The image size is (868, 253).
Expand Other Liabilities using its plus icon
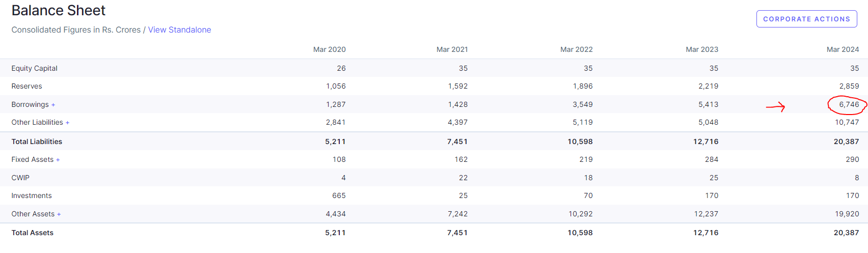coord(67,123)
